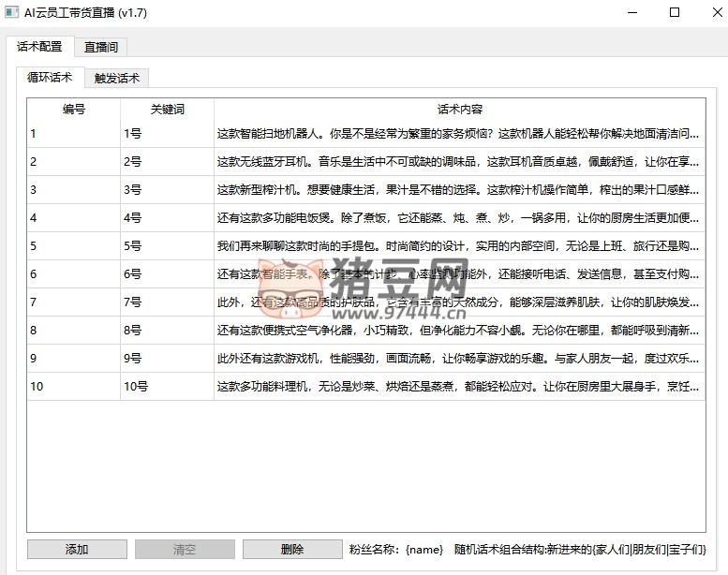Select keyword cell 3号

point(167,190)
